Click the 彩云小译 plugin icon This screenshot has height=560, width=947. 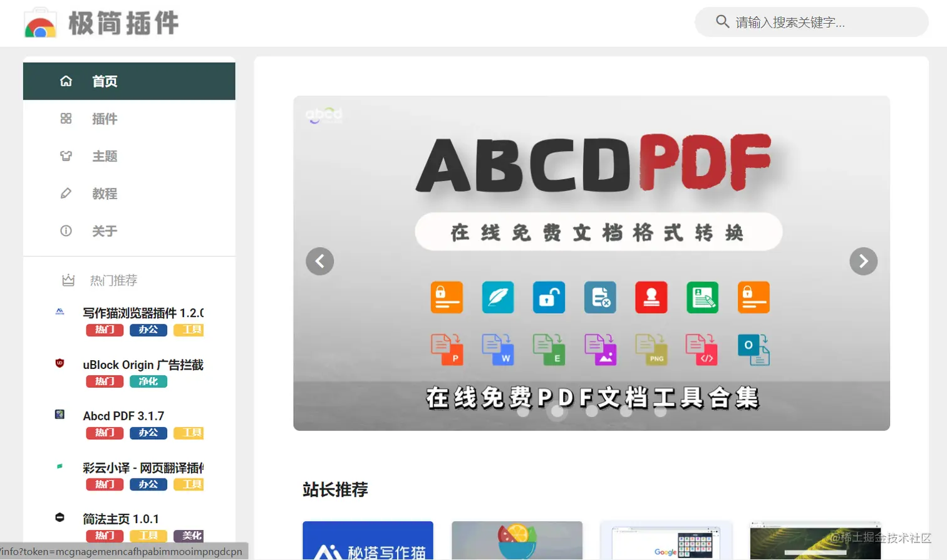(60, 466)
